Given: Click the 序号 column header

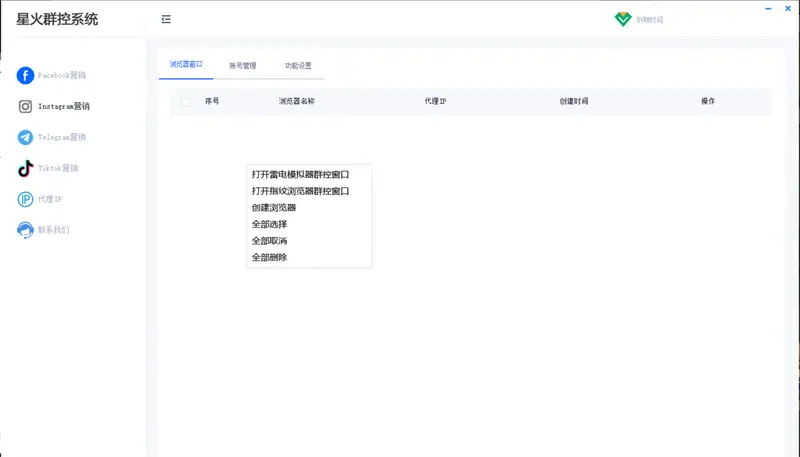Looking at the screenshot, I should click(212, 101).
